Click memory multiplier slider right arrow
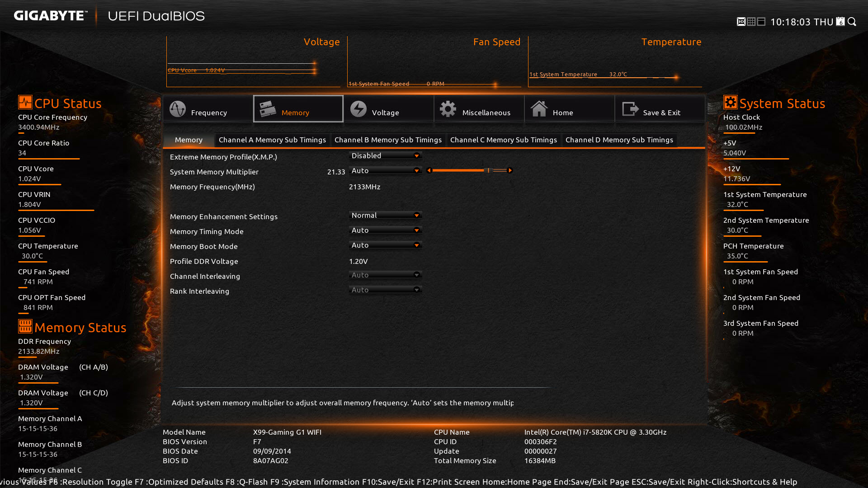The width and height of the screenshot is (868, 488). (x=510, y=170)
